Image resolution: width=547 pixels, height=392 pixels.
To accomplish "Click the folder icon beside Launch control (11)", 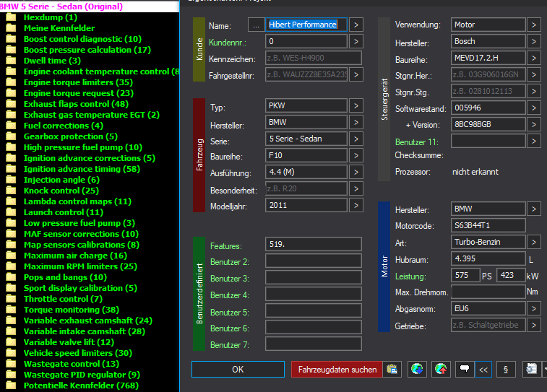I will tap(11, 212).
